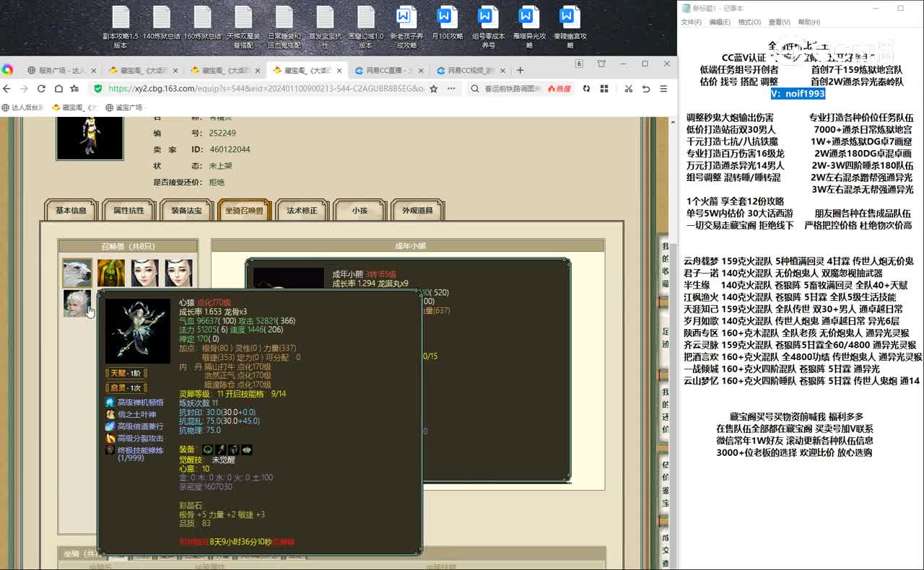The height and width of the screenshot is (570, 924).
Task: Go to the browser home page
Action: [x=58, y=89]
